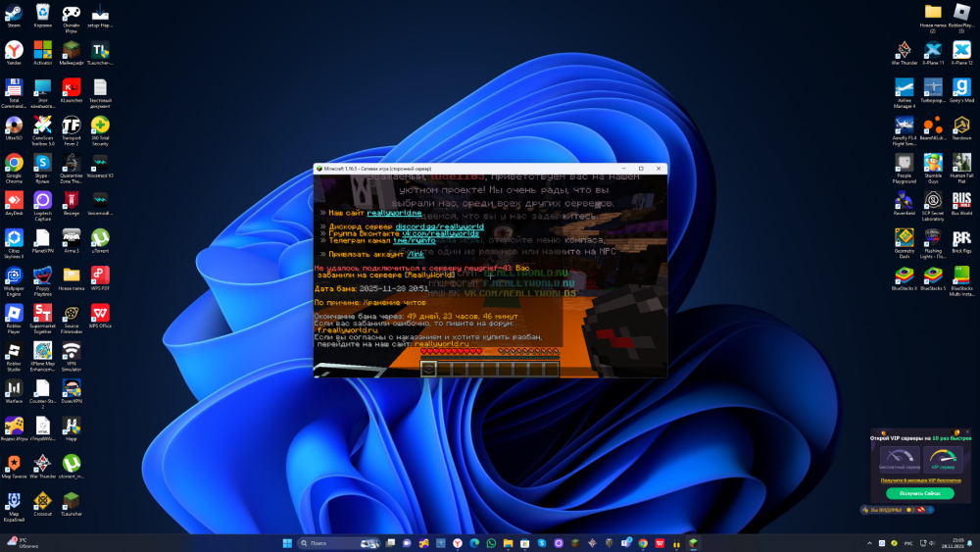Image resolution: width=980 pixels, height=552 pixels.
Task: Select the Ravenfield desktop icon
Action: coord(904,203)
